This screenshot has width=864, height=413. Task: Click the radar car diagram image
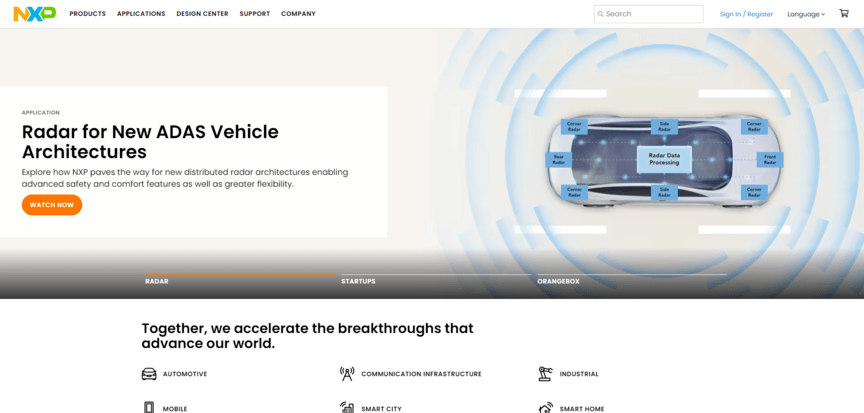(x=664, y=159)
